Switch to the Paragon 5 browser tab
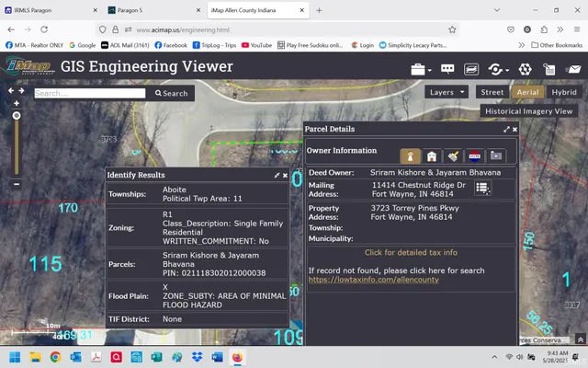The width and height of the screenshot is (588, 368). tap(147, 10)
